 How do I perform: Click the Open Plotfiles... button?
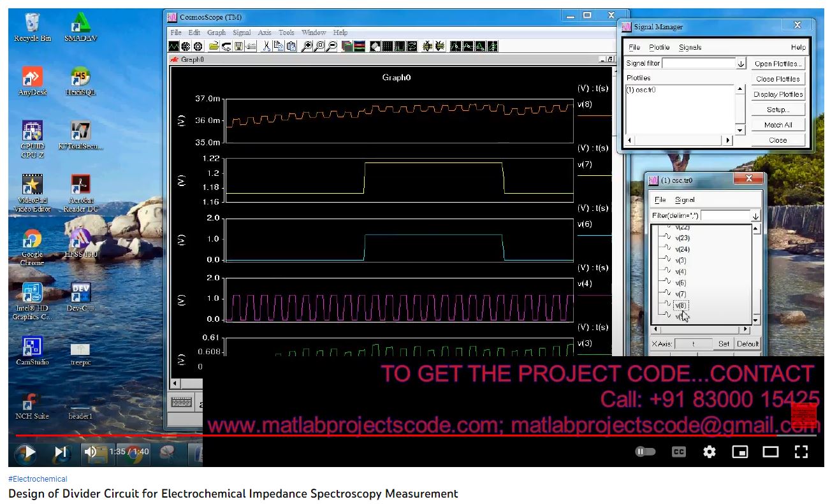pos(778,64)
